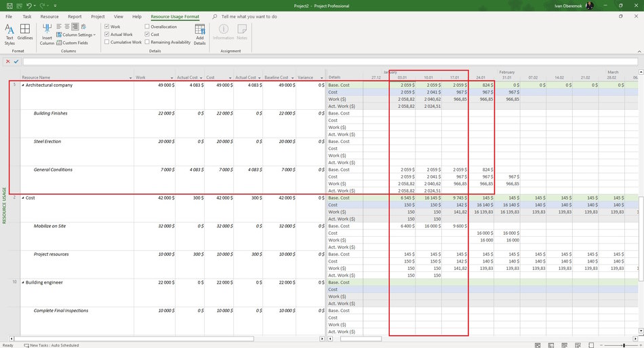Image resolution: width=644 pixels, height=348 pixels.
Task: Switch to the Task ribbon tab
Action: coord(27,16)
